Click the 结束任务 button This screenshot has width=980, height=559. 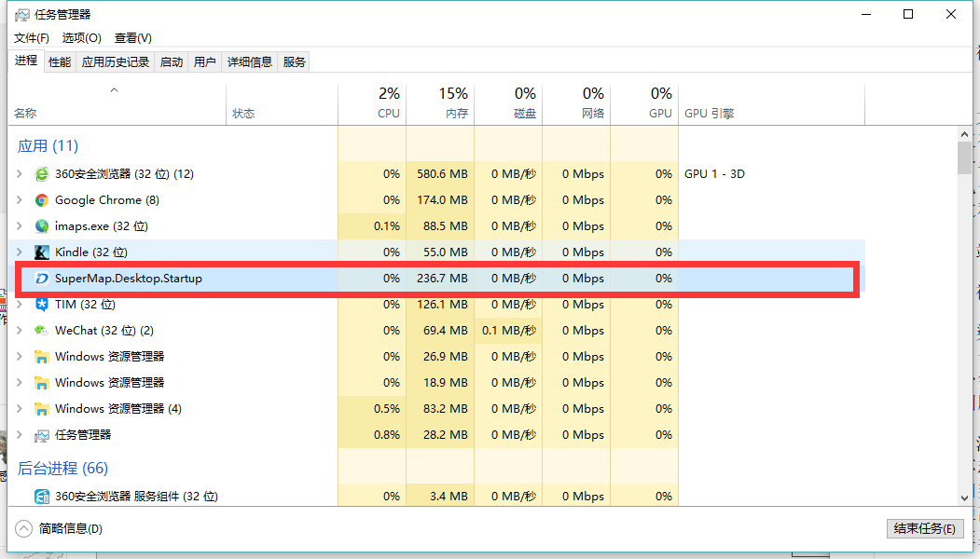point(924,528)
